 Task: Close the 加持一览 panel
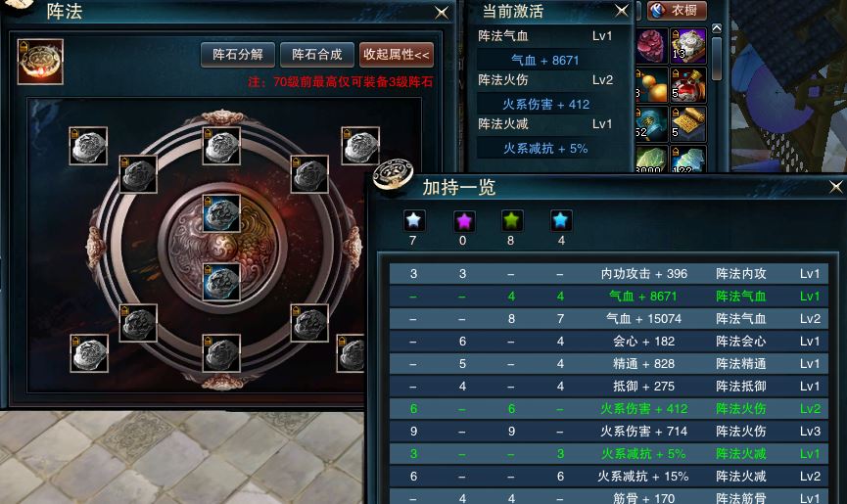[x=835, y=187]
